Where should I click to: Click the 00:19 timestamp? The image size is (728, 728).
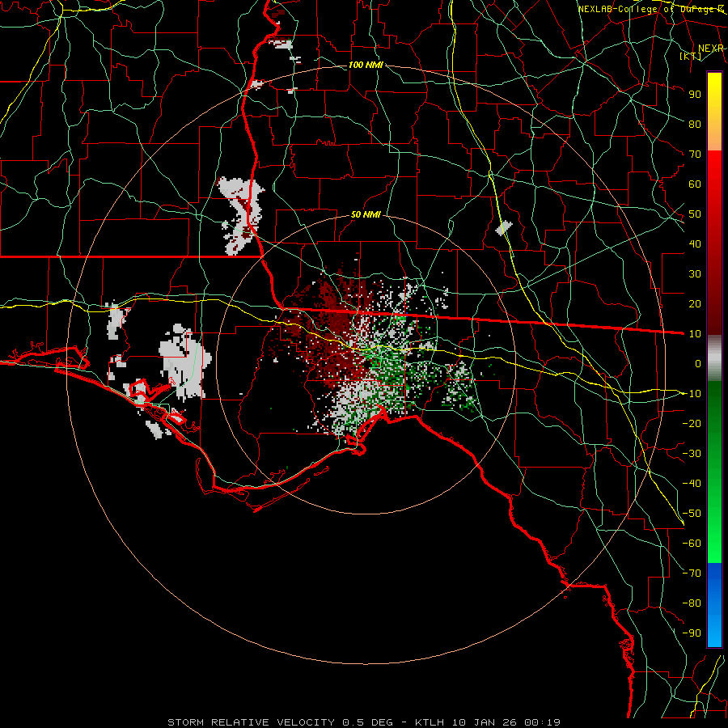[542, 722]
